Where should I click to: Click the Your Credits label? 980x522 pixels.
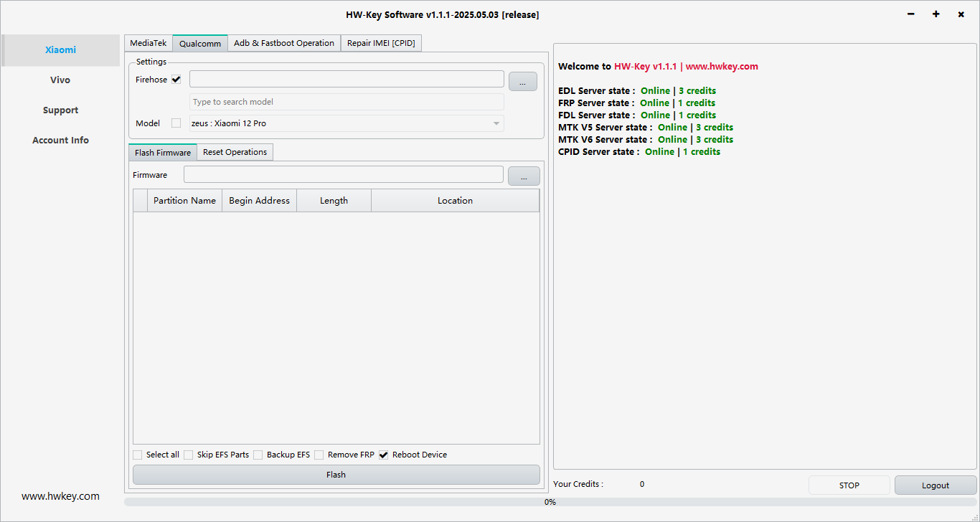coord(578,484)
